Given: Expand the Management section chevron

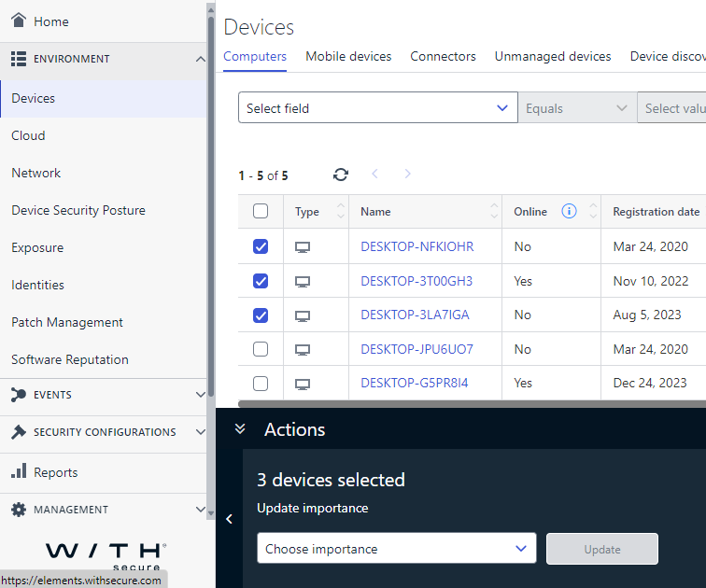Looking at the screenshot, I should click(201, 510).
